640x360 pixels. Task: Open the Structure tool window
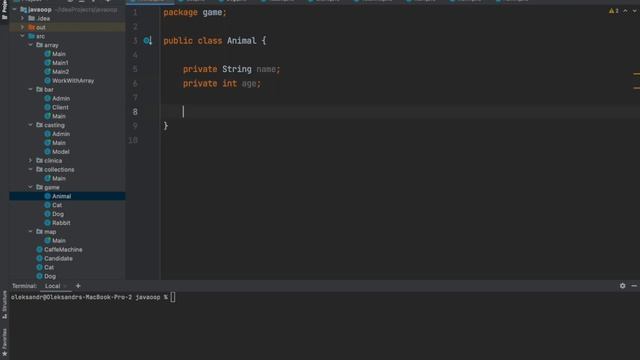[4, 305]
